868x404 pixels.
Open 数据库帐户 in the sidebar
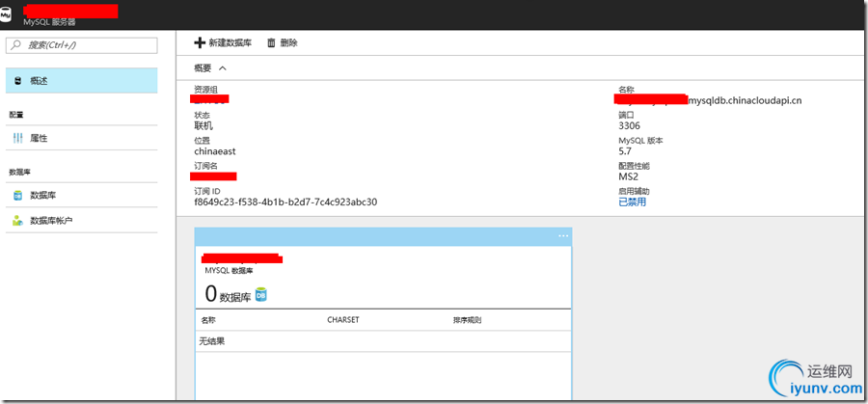tap(81, 220)
